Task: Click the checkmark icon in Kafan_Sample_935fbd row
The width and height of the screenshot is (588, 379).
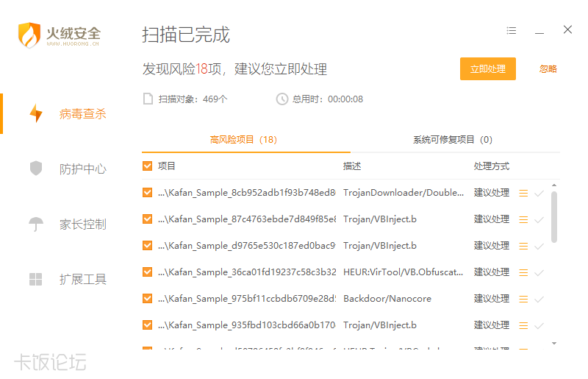Action: coord(539,326)
